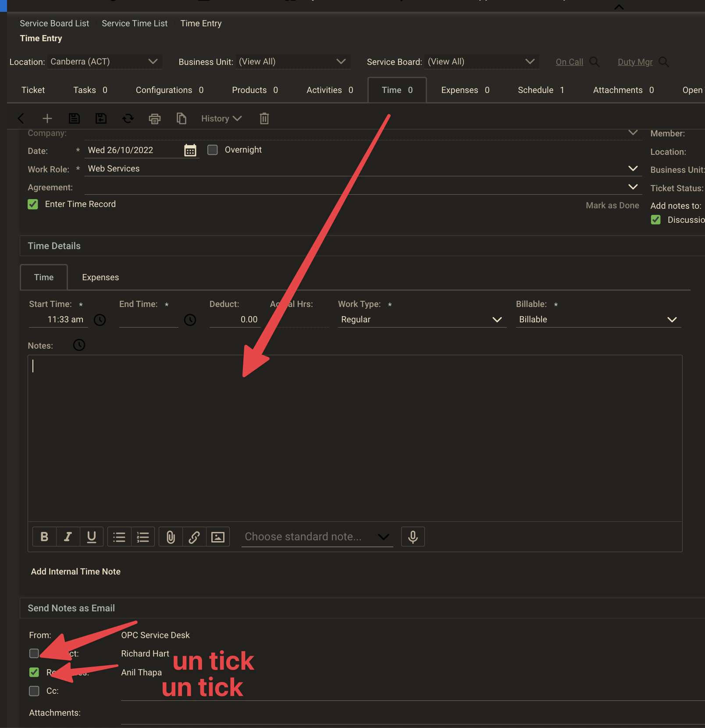Insert an attachment with the paperclip icon
Image resolution: width=705 pixels, height=728 pixels.
coord(171,537)
